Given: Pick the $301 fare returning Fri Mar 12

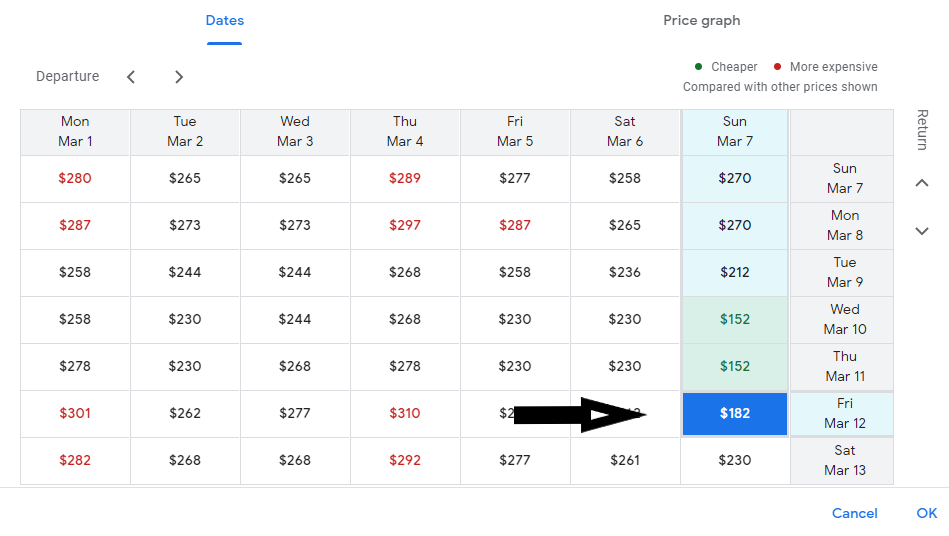Looking at the screenshot, I should (75, 413).
